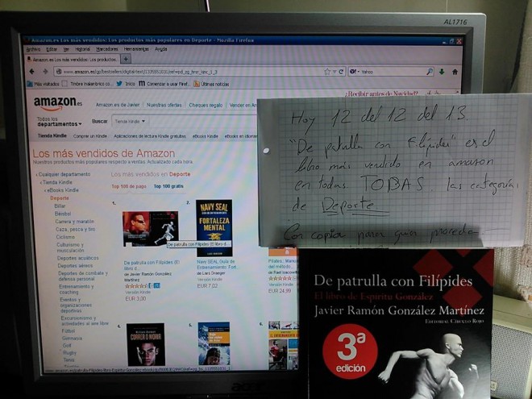This screenshot has width=532, height=399.
Task: Select Béisbol category
Action: click(x=63, y=214)
